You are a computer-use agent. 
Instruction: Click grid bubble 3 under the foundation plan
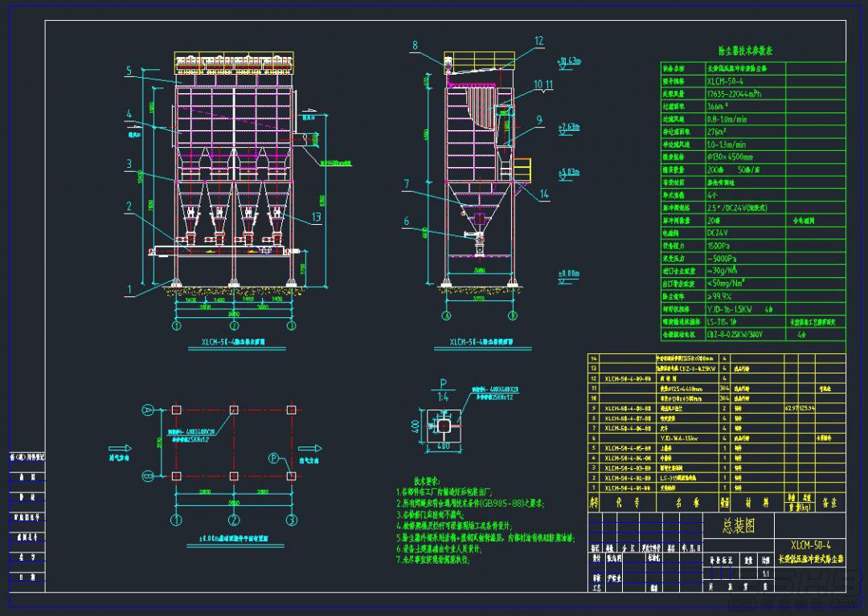pos(291,520)
